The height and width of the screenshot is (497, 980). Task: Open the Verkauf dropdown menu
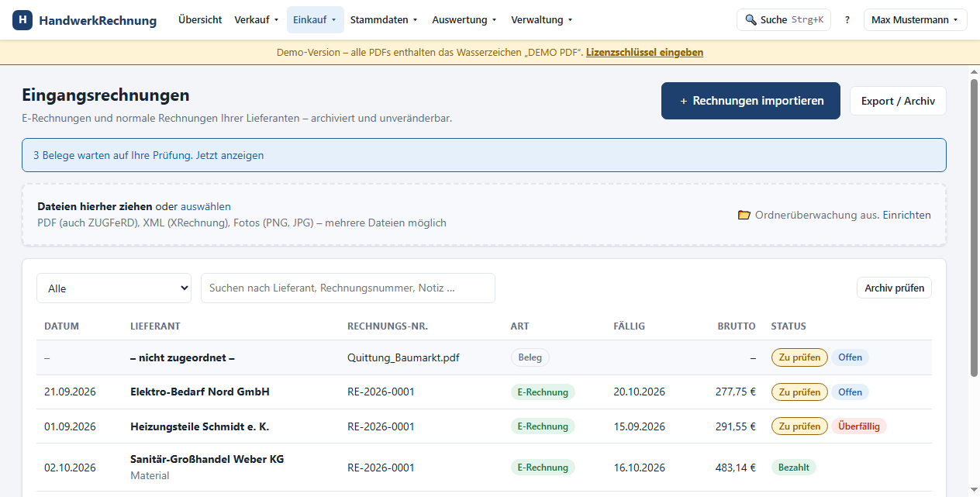(x=257, y=20)
